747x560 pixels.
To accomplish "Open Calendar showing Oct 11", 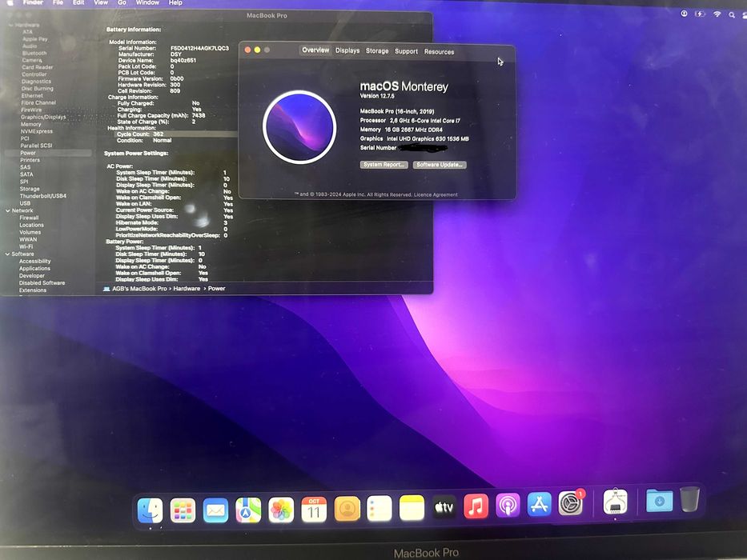I will 314,510.
